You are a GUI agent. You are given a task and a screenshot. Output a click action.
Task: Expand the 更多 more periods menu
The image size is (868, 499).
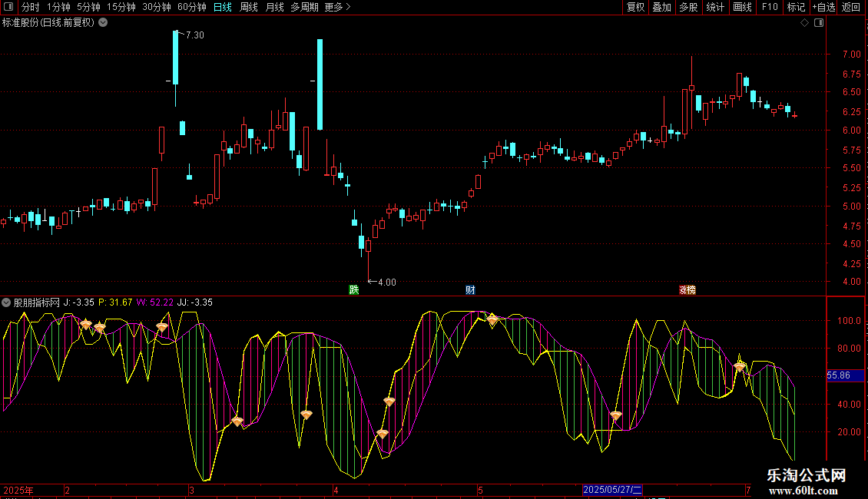point(338,7)
